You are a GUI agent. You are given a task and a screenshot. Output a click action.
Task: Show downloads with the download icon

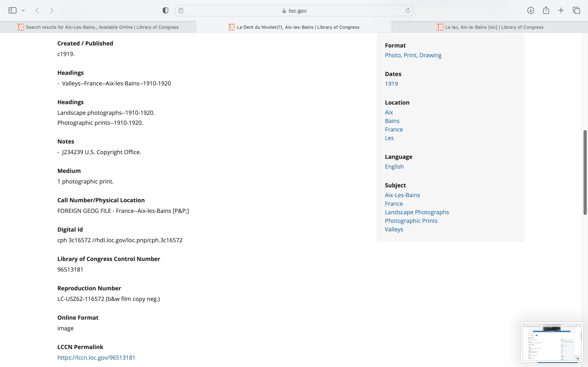click(x=531, y=10)
